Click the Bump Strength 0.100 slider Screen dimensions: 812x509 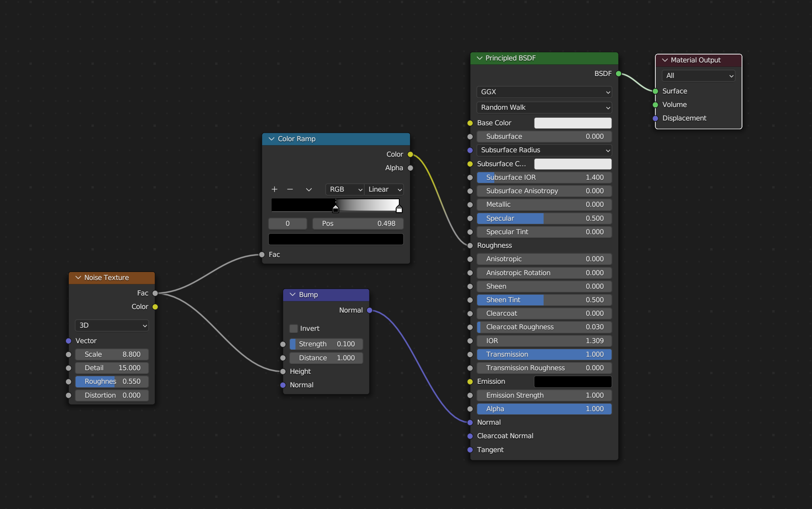click(326, 344)
